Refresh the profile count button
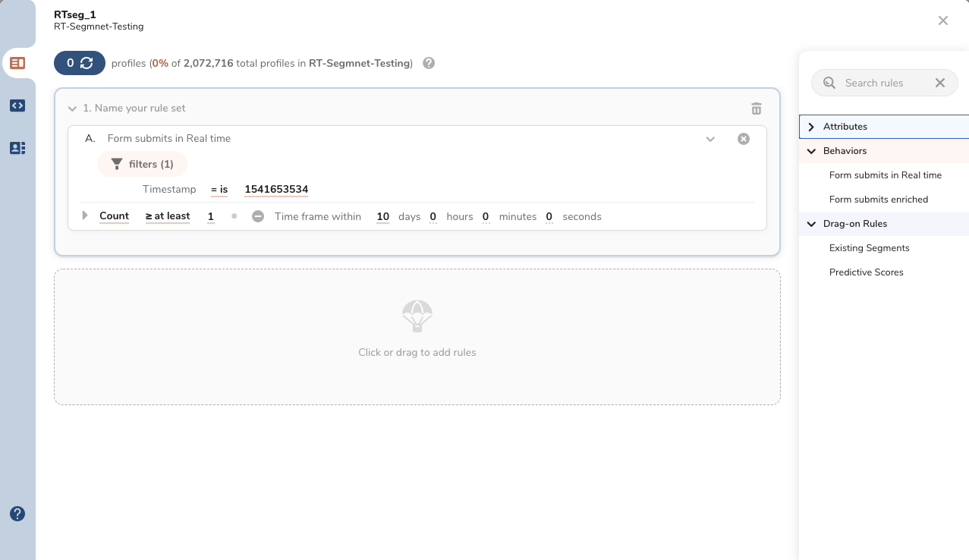 [80, 63]
